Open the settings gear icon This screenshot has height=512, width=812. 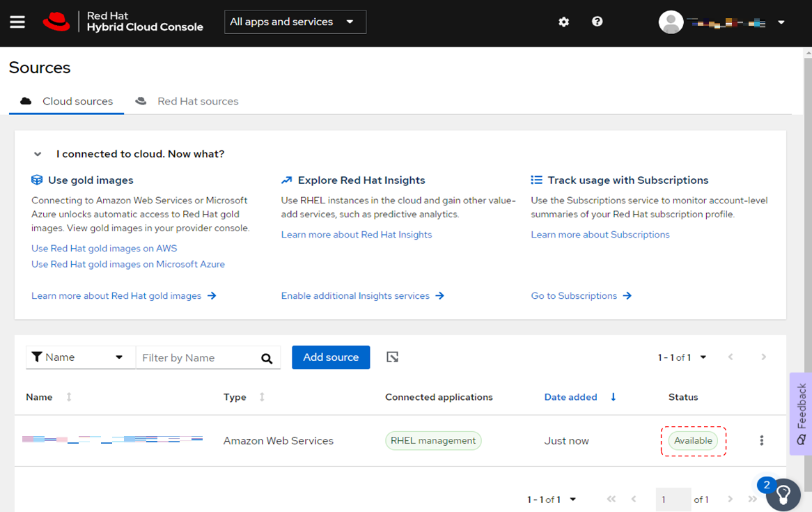click(x=564, y=22)
